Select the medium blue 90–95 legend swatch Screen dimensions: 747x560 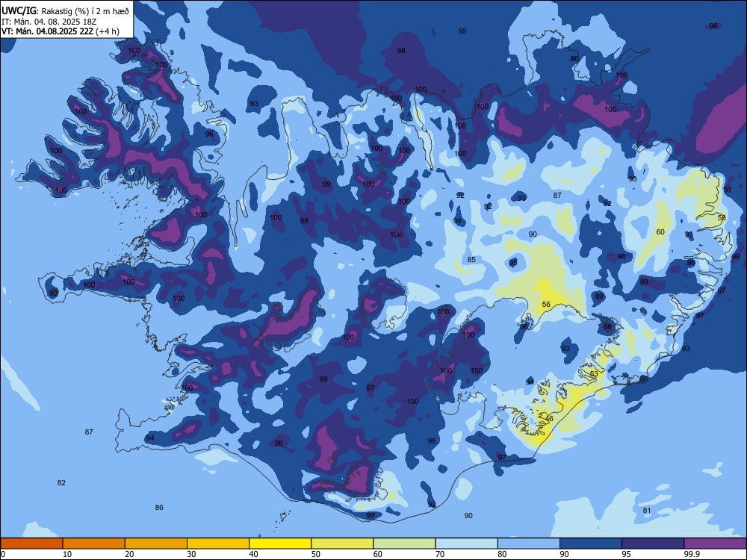[x=591, y=544]
